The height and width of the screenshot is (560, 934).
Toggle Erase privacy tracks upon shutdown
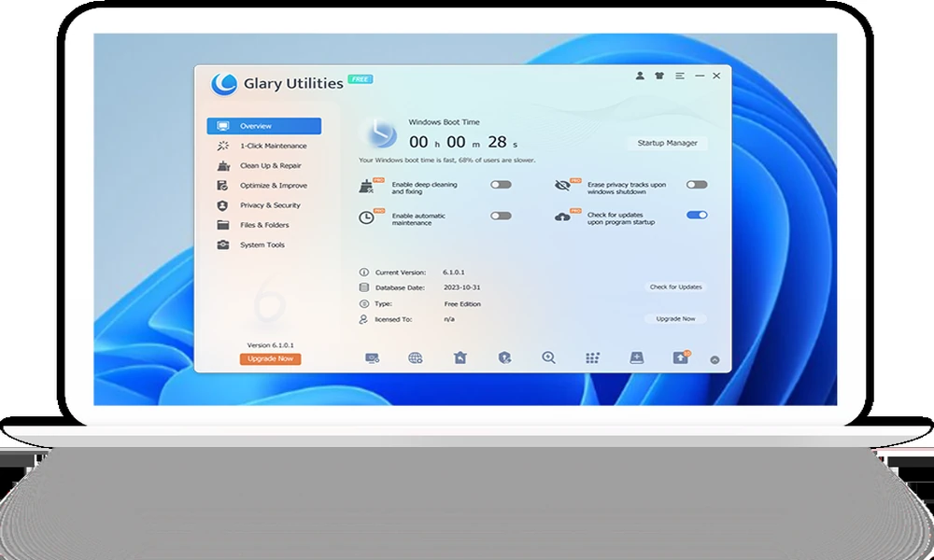pos(697,185)
